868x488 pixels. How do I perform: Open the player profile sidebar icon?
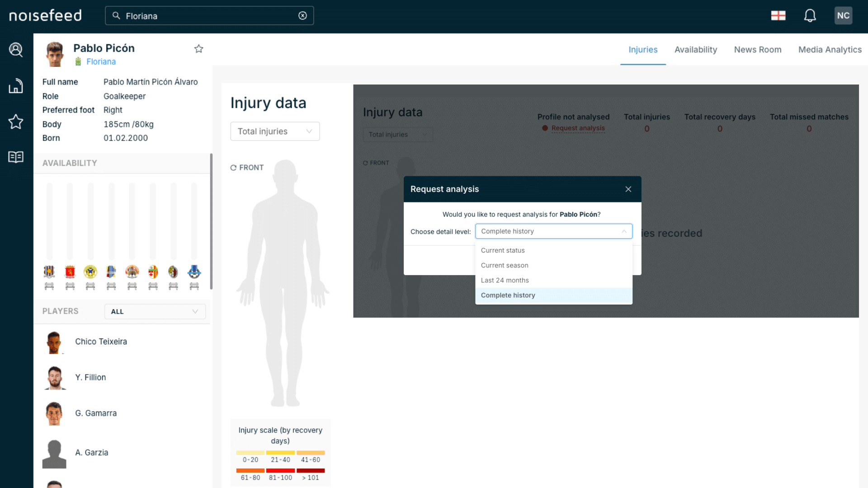pos(16,50)
